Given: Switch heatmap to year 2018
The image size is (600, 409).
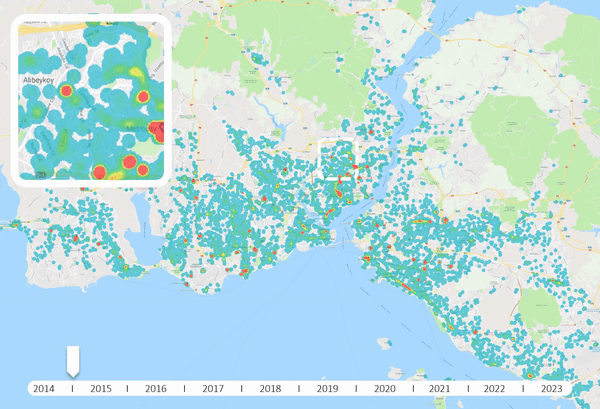Looking at the screenshot, I should pyautogui.click(x=270, y=388).
